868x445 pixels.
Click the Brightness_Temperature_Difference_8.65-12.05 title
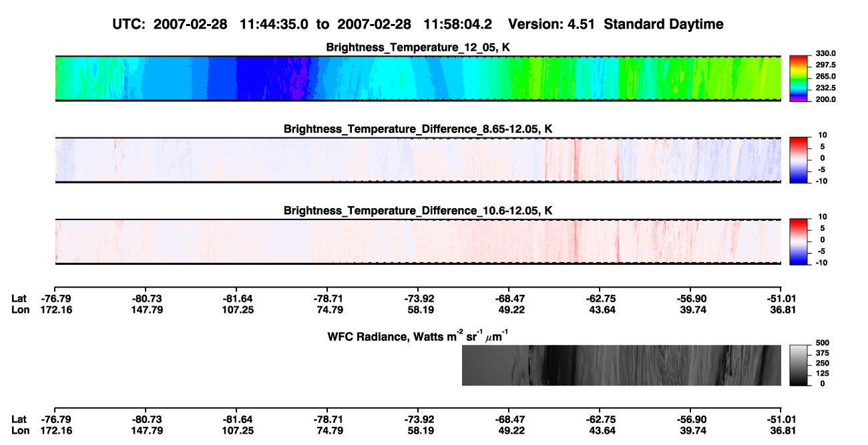pos(418,129)
